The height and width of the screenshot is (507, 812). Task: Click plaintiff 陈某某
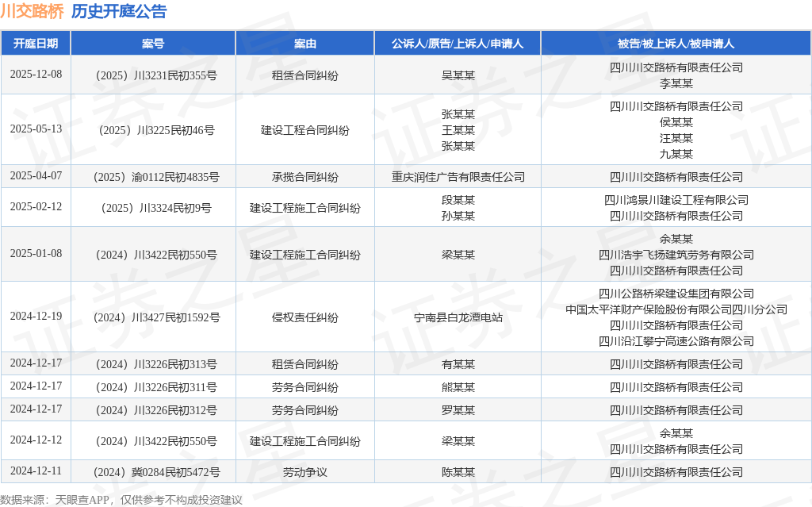click(x=458, y=472)
